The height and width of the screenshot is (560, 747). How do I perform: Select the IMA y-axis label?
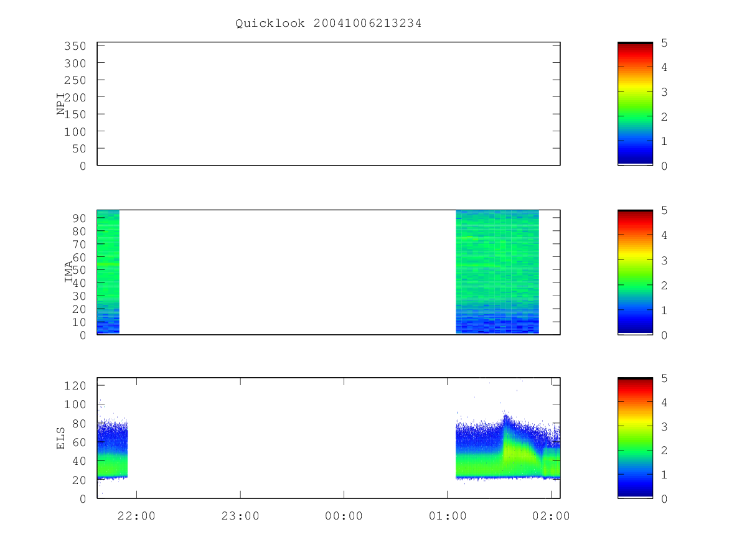(x=68, y=273)
